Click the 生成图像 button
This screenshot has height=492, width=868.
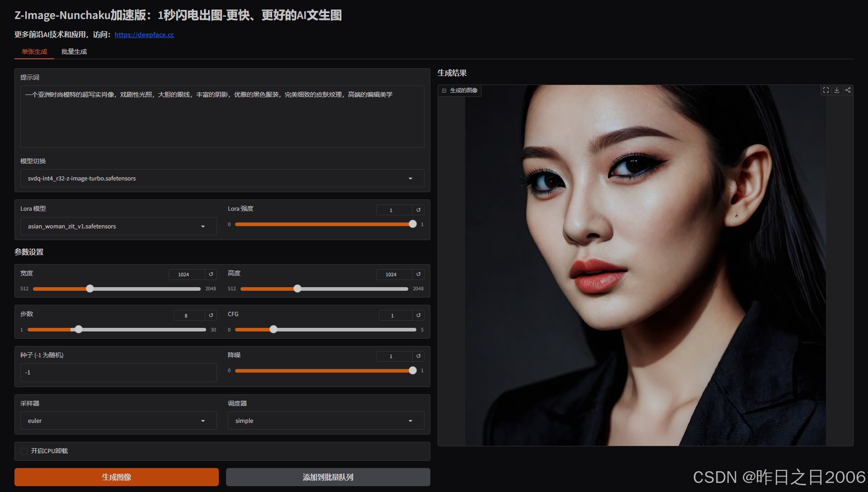click(x=116, y=477)
